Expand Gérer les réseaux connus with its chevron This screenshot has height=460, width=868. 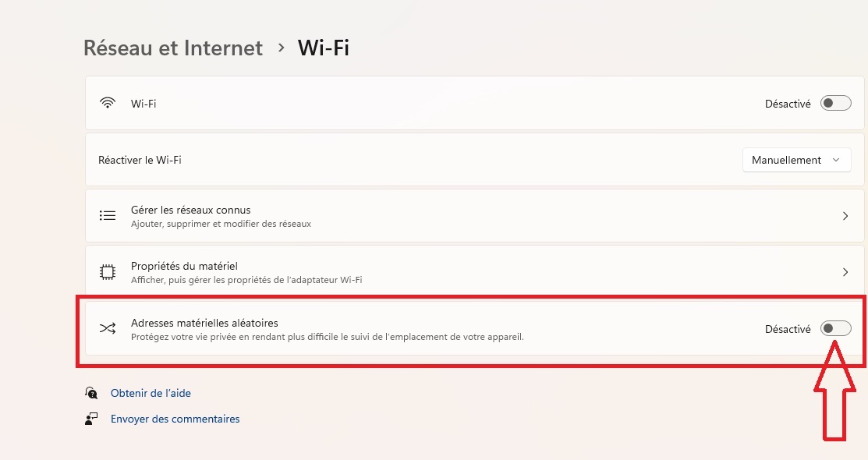pyautogui.click(x=845, y=216)
